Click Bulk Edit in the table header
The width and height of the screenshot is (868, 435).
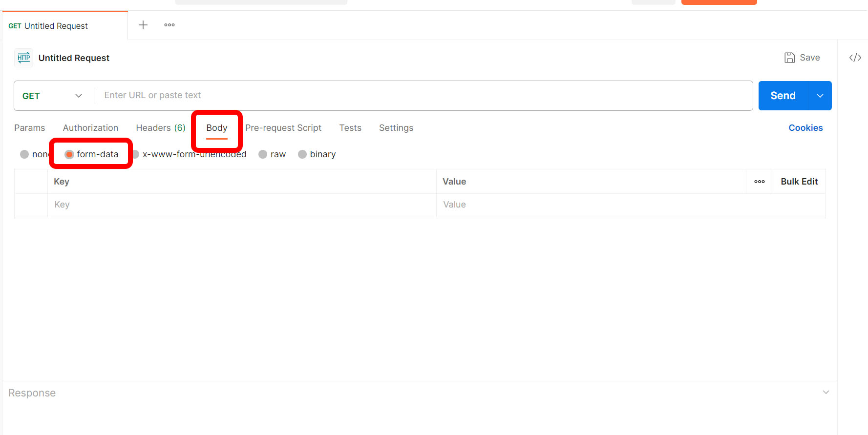799,182
